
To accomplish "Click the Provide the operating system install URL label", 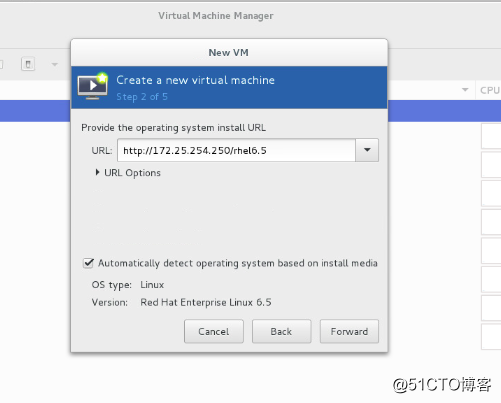I will (x=173, y=128).
